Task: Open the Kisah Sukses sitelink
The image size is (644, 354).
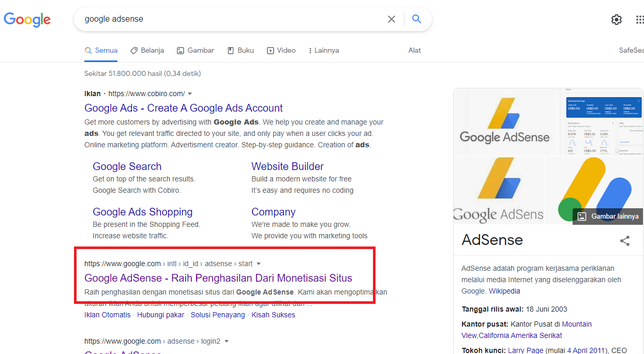Action: point(273,315)
